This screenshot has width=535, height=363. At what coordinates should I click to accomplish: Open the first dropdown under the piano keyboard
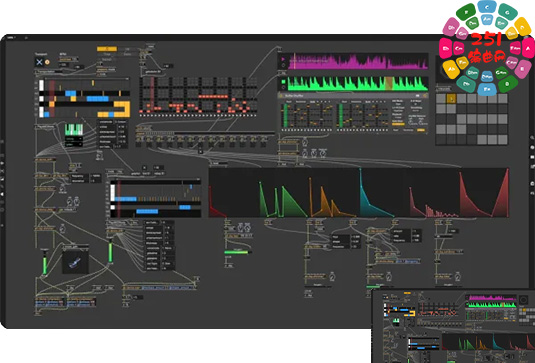(74, 139)
